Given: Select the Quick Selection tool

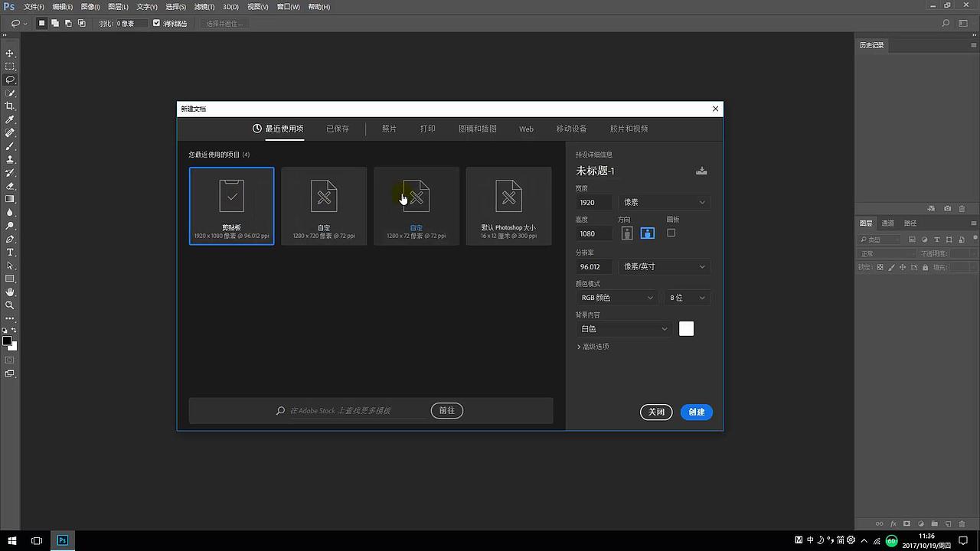Looking at the screenshot, I should tap(10, 93).
